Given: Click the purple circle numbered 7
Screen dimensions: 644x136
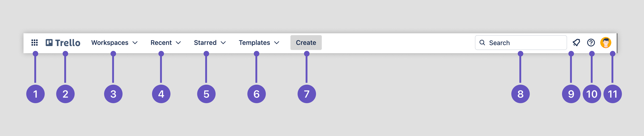Looking at the screenshot, I should coord(307,94).
